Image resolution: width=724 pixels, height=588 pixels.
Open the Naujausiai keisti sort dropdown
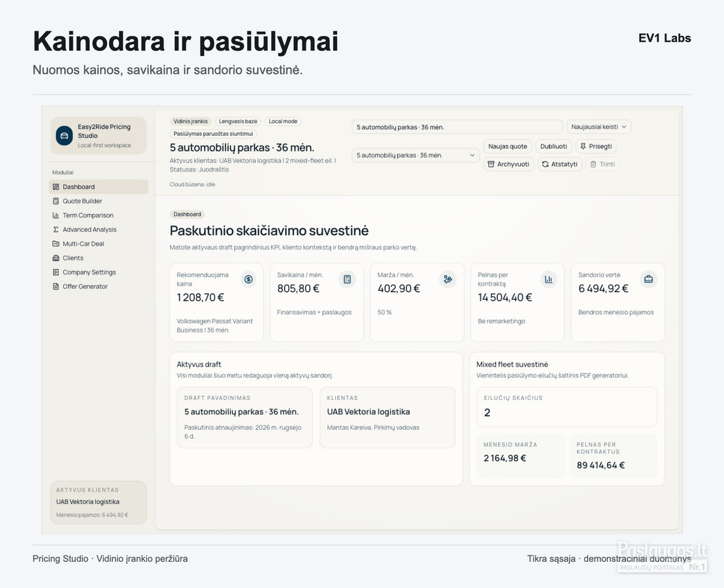pos(599,127)
